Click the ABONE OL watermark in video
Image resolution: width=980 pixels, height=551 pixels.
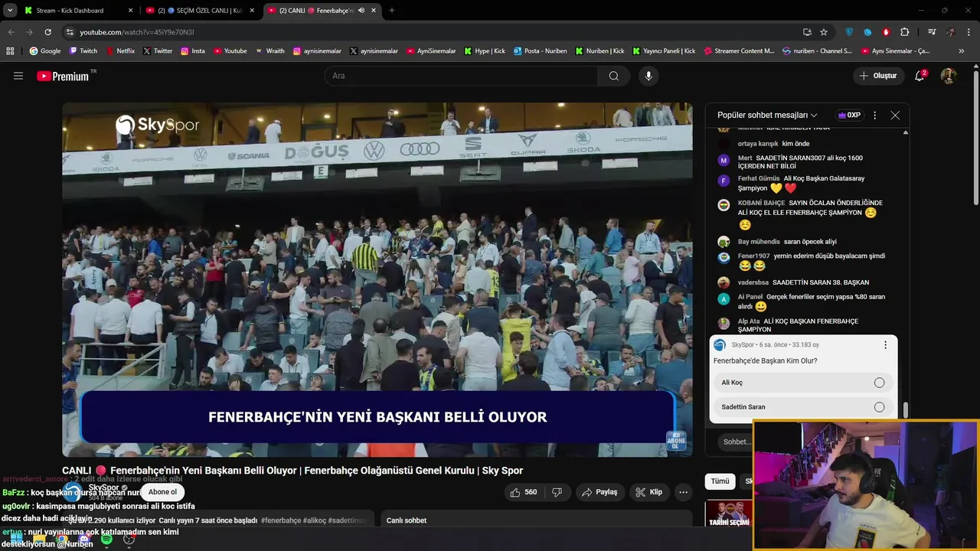coord(676,442)
